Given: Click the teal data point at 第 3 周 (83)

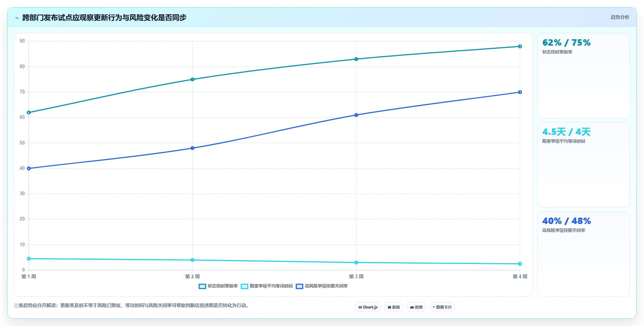Looking at the screenshot, I should (356, 59).
